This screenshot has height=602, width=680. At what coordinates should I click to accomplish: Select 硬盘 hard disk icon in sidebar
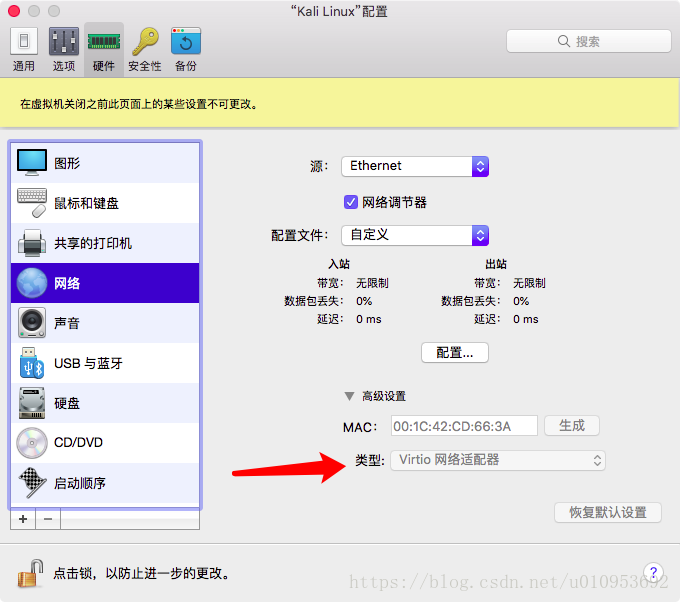32,403
